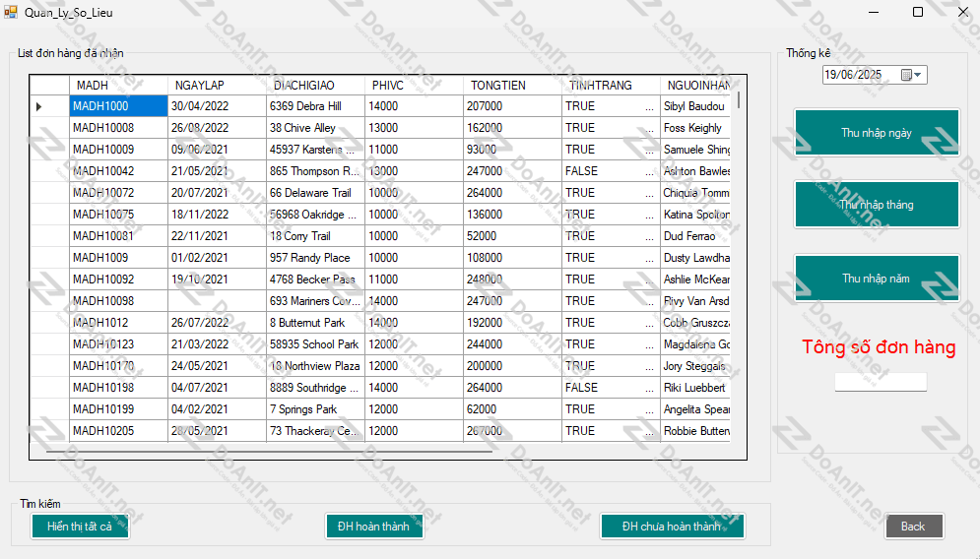Select cell MADH10081
980x559 pixels.
point(118,236)
